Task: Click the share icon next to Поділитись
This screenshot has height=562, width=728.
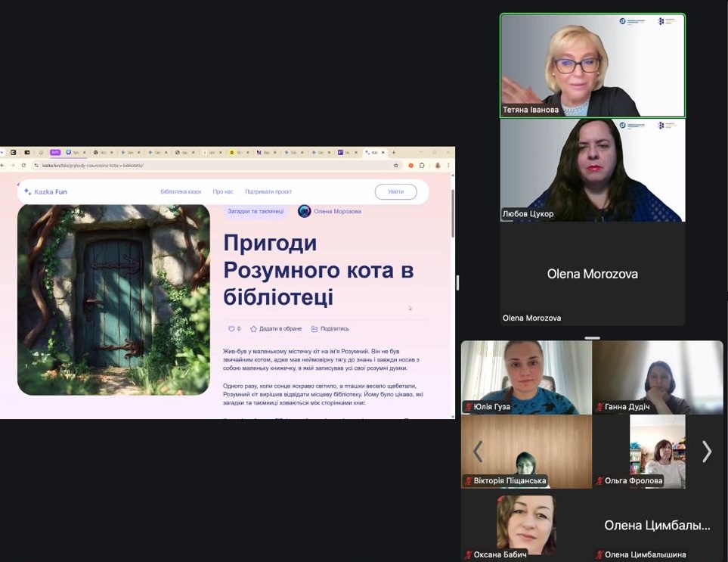Action: click(x=314, y=329)
